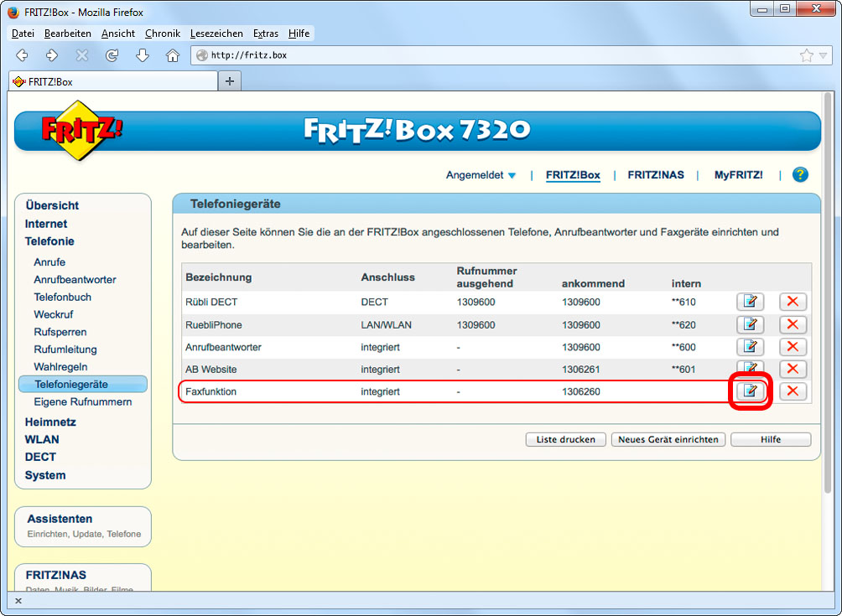Edit the Rübli DECT device entry
This screenshot has width=842, height=616.
click(750, 302)
